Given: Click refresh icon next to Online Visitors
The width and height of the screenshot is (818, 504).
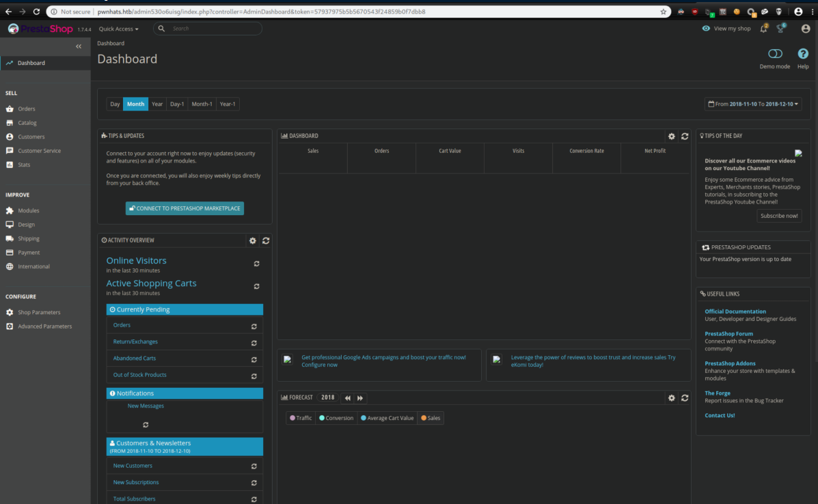Looking at the screenshot, I should [256, 264].
